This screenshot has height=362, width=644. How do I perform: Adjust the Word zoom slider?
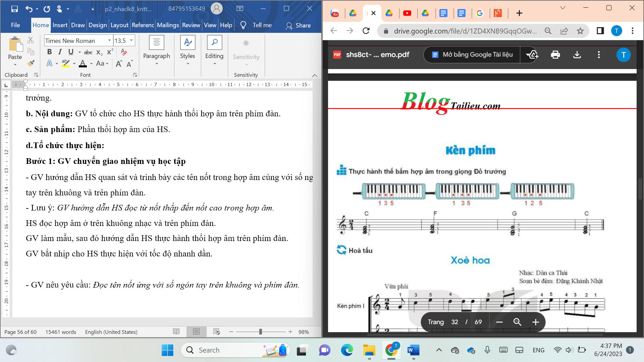point(260,331)
